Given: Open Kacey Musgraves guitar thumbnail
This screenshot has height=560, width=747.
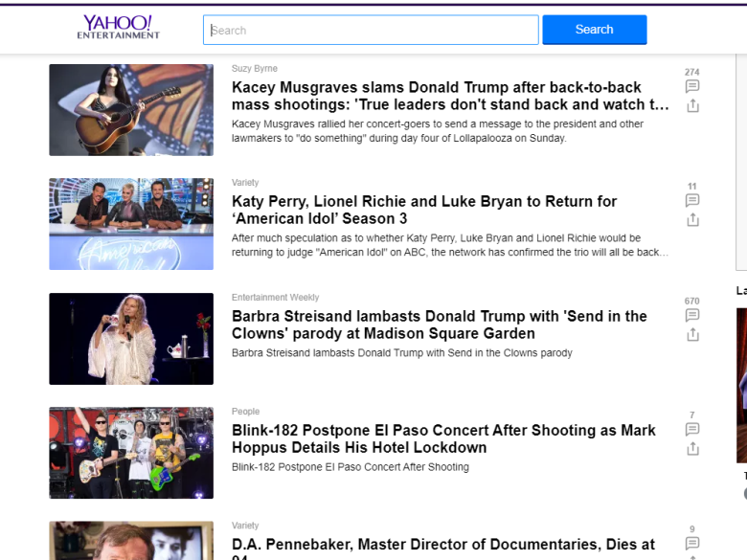Looking at the screenshot, I should click(131, 110).
